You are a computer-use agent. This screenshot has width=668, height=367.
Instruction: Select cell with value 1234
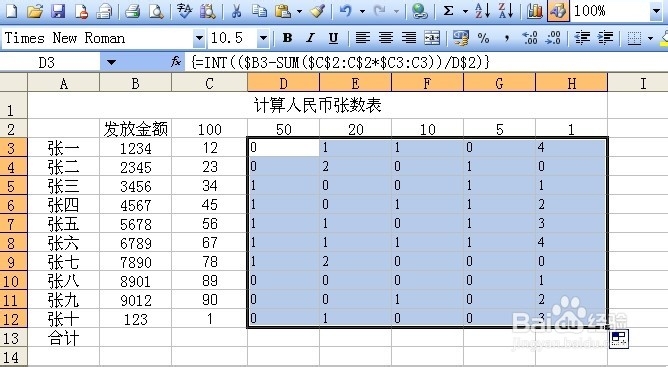click(135, 148)
